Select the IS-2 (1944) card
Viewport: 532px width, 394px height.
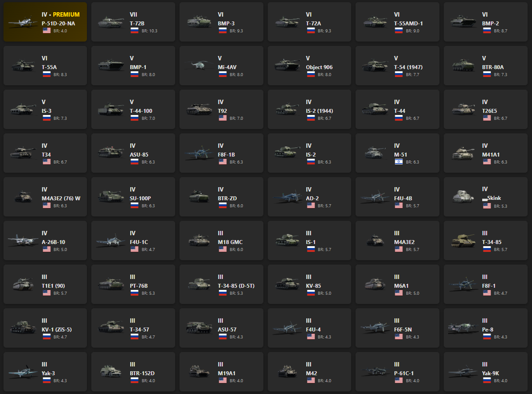click(x=309, y=109)
